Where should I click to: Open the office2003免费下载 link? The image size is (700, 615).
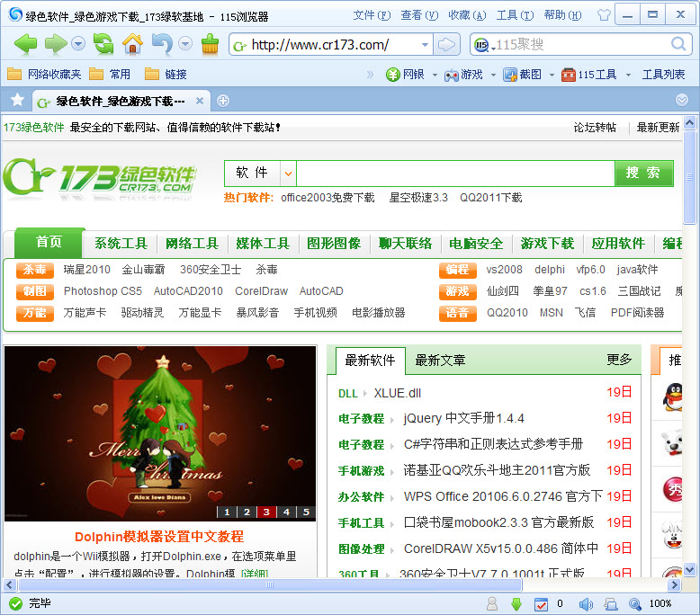[328, 198]
